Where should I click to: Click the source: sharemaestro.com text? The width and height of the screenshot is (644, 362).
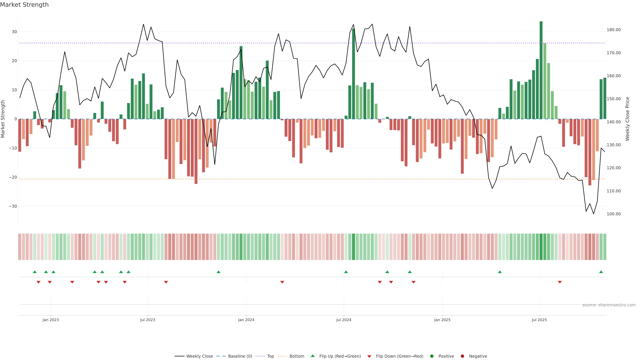[x=609, y=305]
